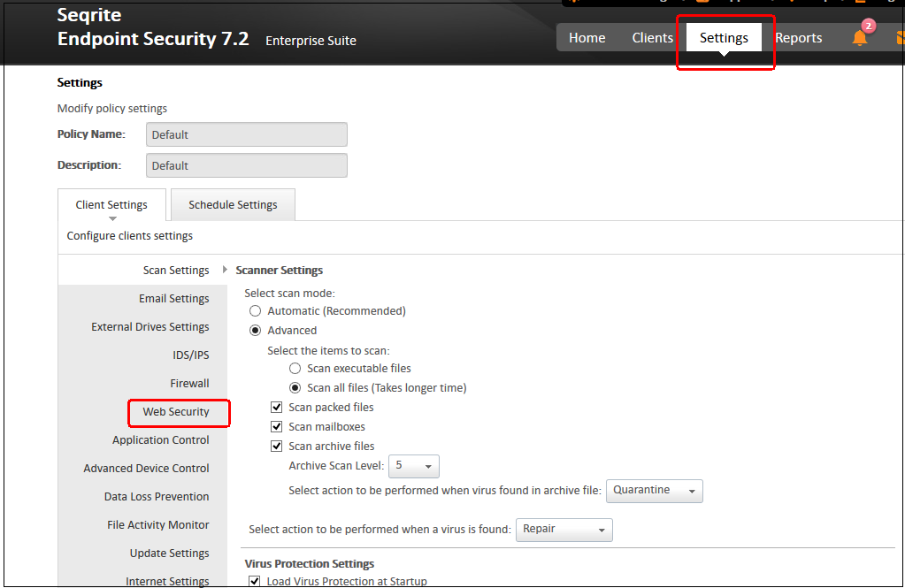This screenshot has width=905, height=588.
Task: Open the notifications bell icon
Action: coord(859,38)
